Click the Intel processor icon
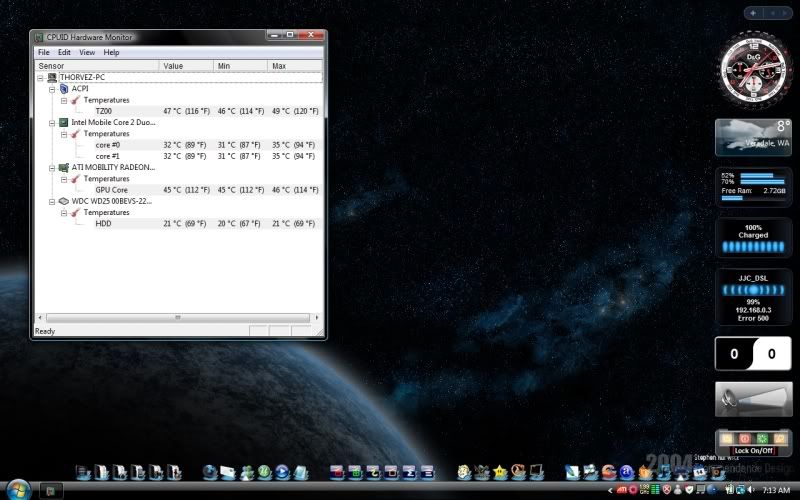The height and width of the screenshot is (500, 800). tap(64, 122)
